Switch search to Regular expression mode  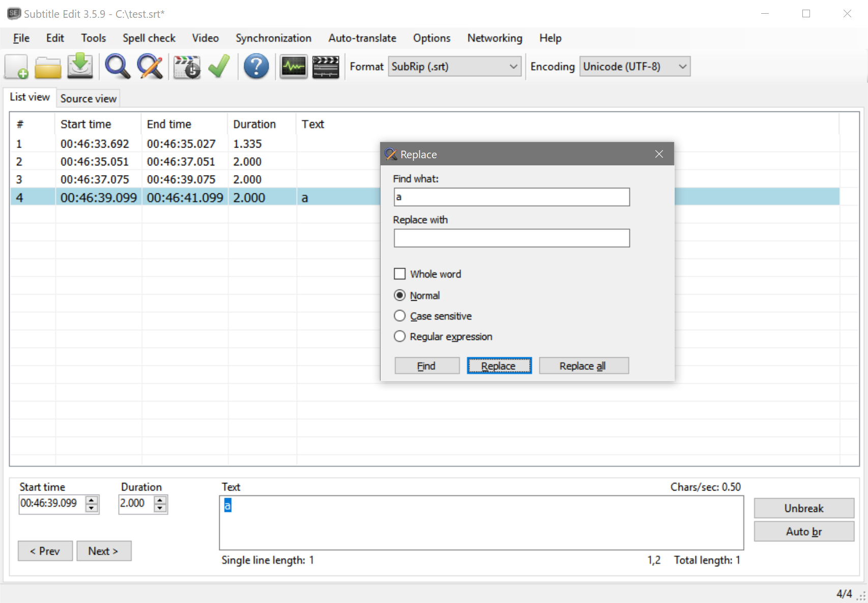point(400,336)
